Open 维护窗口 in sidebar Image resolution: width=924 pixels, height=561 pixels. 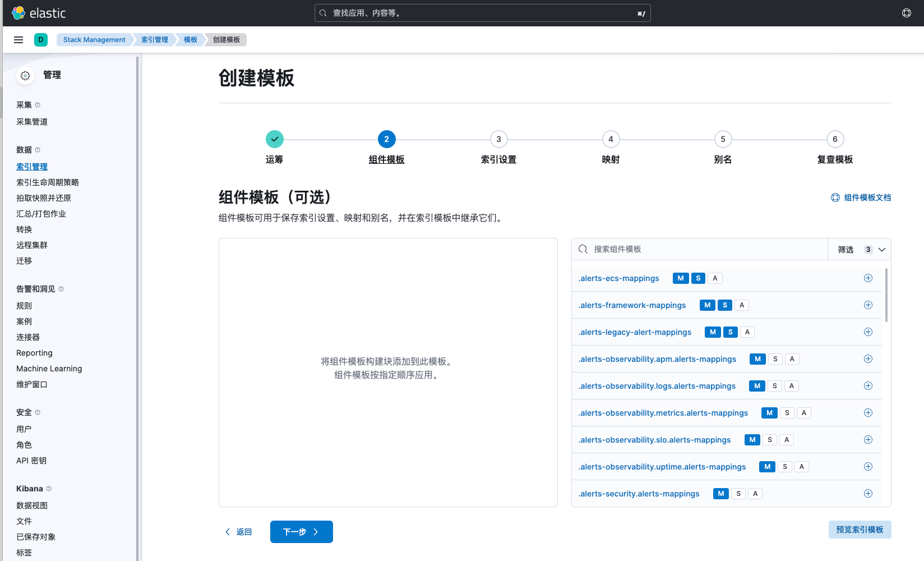click(x=32, y=384)
